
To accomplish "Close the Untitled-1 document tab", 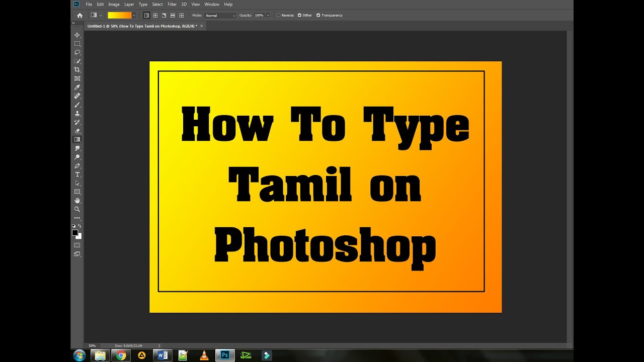I will point(202,26).
